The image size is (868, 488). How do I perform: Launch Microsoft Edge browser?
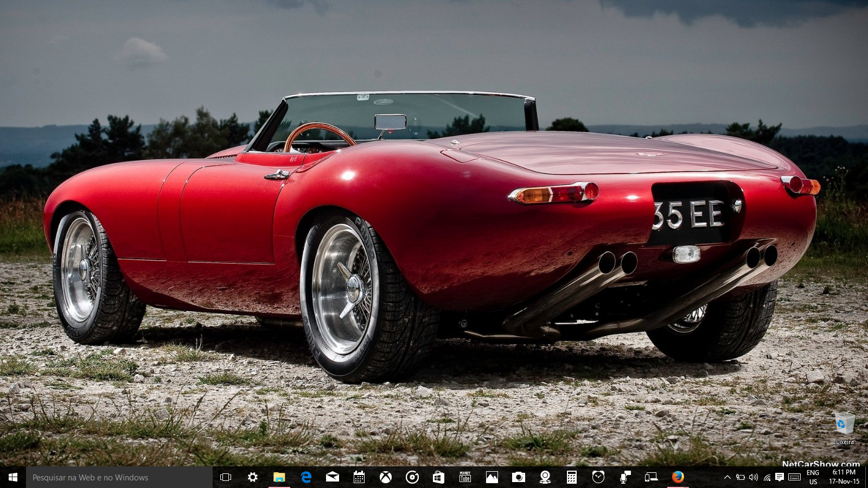tap(306, 477)
